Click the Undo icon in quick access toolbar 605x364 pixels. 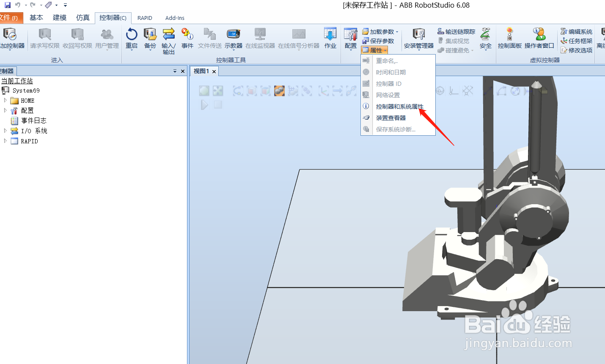click(x=18, y=5)
